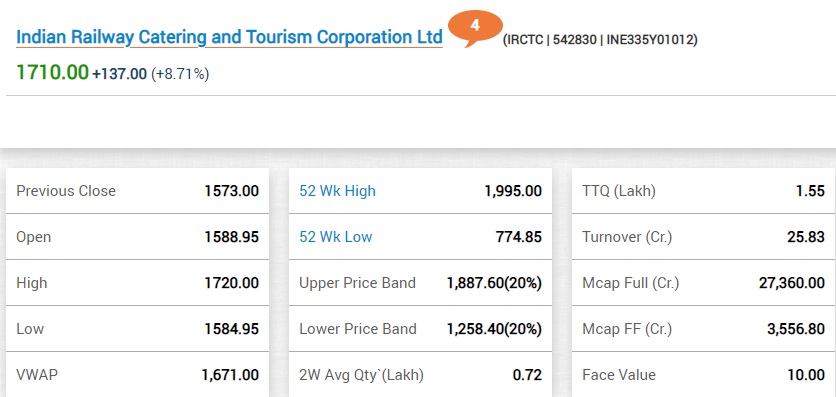
Task: Select the VWAP value 1,671.00
Action: point(230,375)
